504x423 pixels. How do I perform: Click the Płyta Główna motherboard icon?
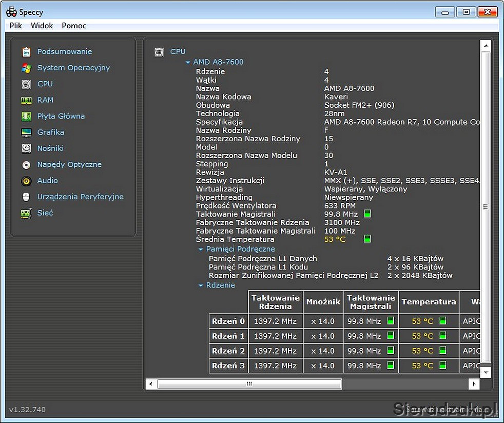tap(26, 117)
